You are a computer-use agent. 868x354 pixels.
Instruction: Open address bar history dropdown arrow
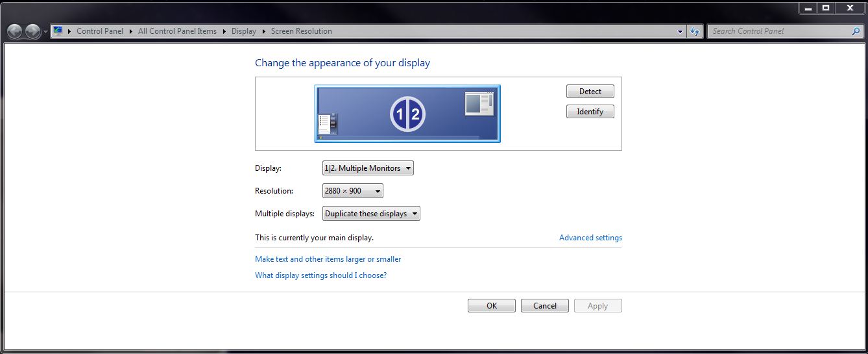pyautogui.click(x=680, y=31)
